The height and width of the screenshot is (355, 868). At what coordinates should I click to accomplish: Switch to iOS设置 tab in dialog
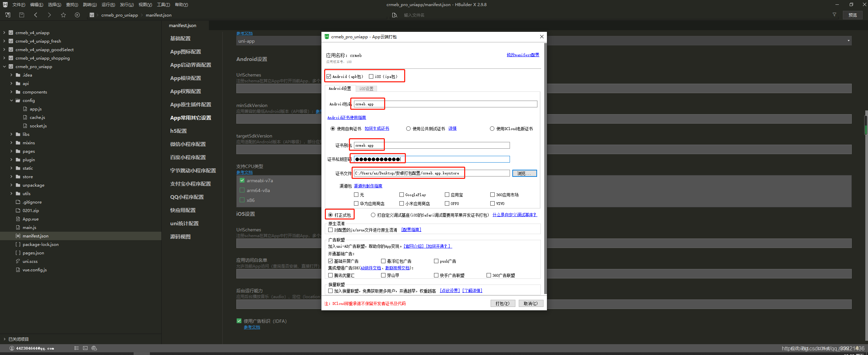tap(366, 89)
